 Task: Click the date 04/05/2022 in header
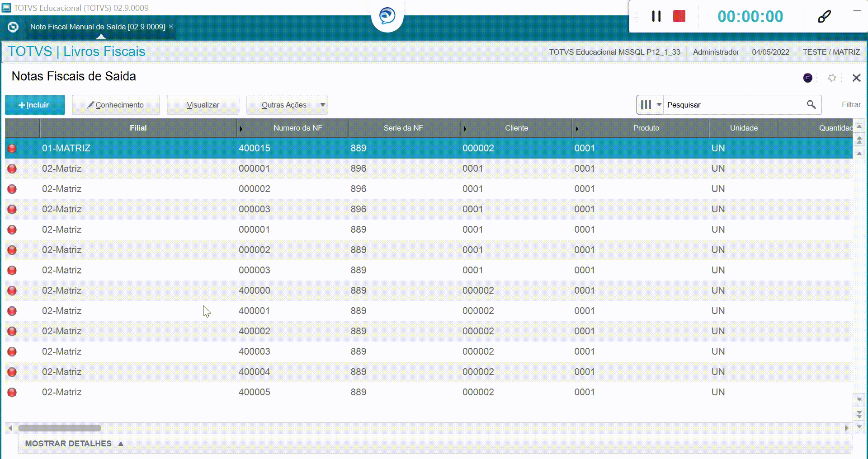(770, 52)
